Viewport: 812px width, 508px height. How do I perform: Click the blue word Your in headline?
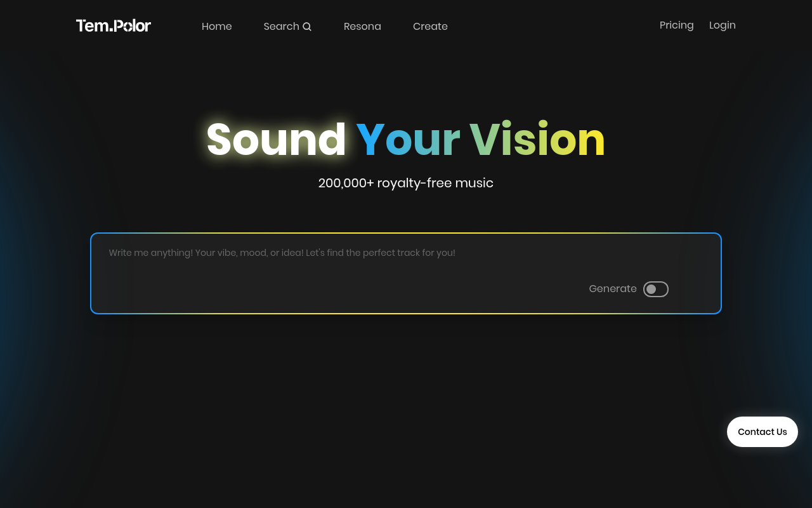[x=408, y=140]
